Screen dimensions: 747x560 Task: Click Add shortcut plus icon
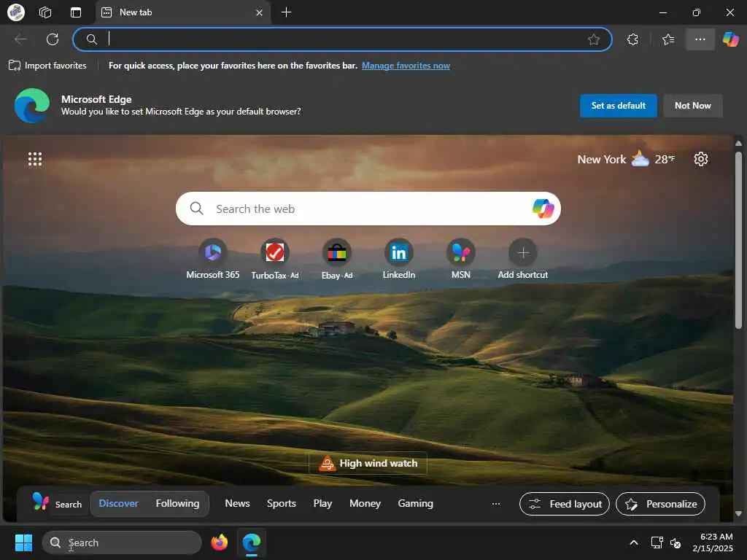click(522, 253)
